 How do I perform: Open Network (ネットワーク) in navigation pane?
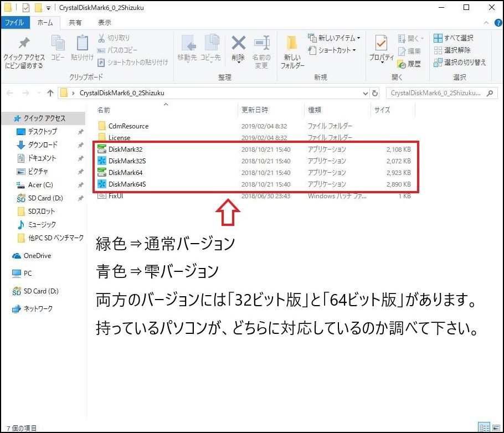click(x=38, y=309)
